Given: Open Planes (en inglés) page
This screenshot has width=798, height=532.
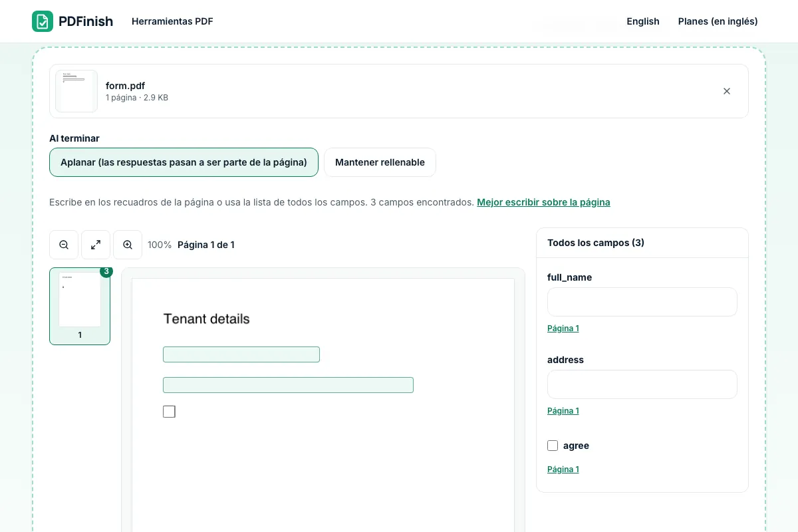Looking at the screenshot, I should point(718,21).
